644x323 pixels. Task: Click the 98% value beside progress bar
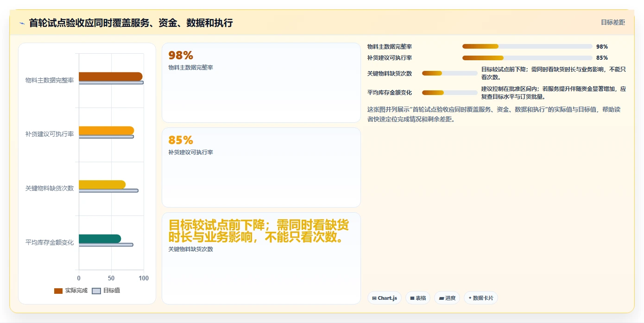602,46
